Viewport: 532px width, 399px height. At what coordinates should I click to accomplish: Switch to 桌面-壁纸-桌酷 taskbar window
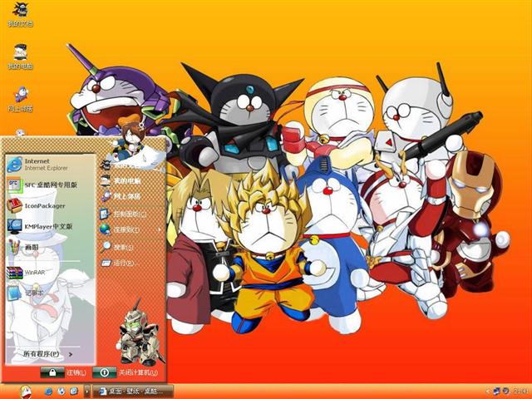pyautogui.click(x=133, y=392)
